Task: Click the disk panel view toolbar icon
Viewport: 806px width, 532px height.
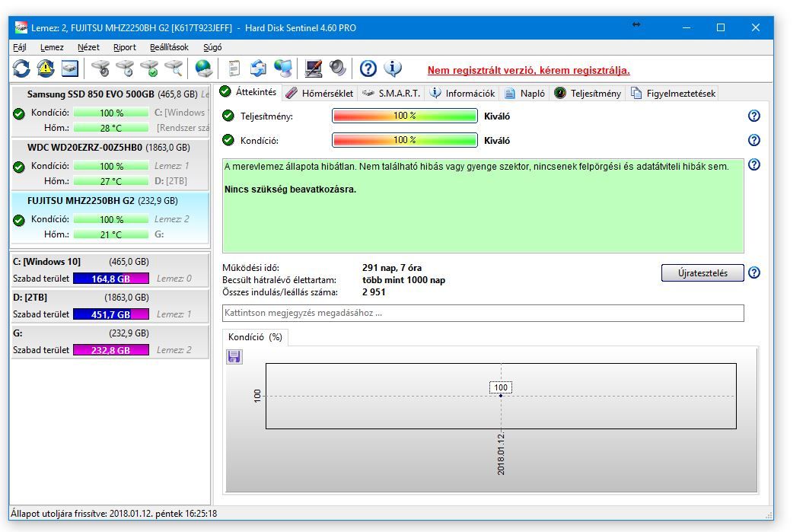Action: pos(70,68)
